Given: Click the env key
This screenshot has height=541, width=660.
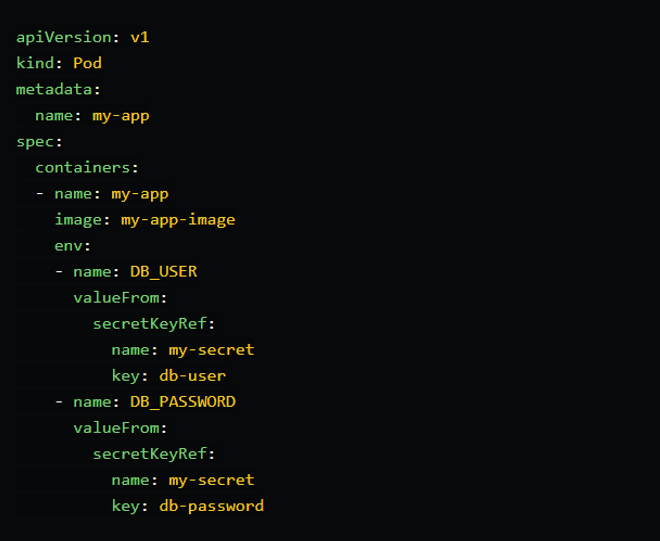Looking at the screenshot, I should (69, 246).
